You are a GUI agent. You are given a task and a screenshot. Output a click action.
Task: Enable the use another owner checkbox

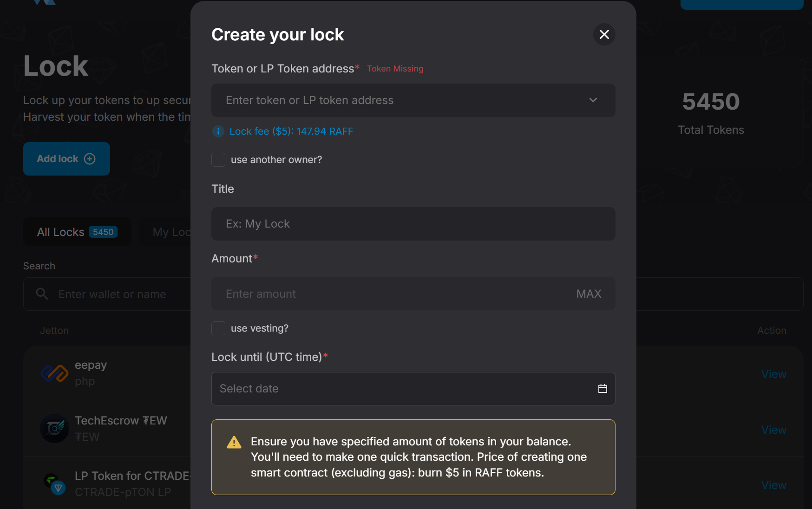pyautogui.click(x=218, y=160)
